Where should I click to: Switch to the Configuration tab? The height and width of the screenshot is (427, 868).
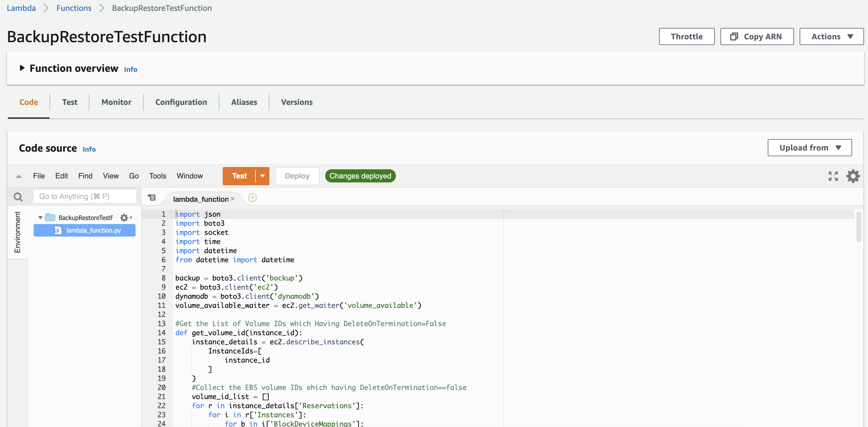(181, 102)
